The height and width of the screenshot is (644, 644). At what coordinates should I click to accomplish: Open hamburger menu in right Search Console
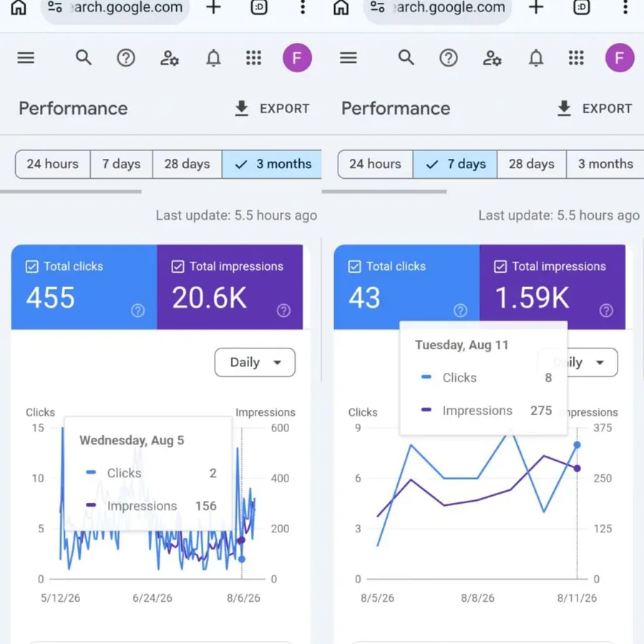(348, 58)
